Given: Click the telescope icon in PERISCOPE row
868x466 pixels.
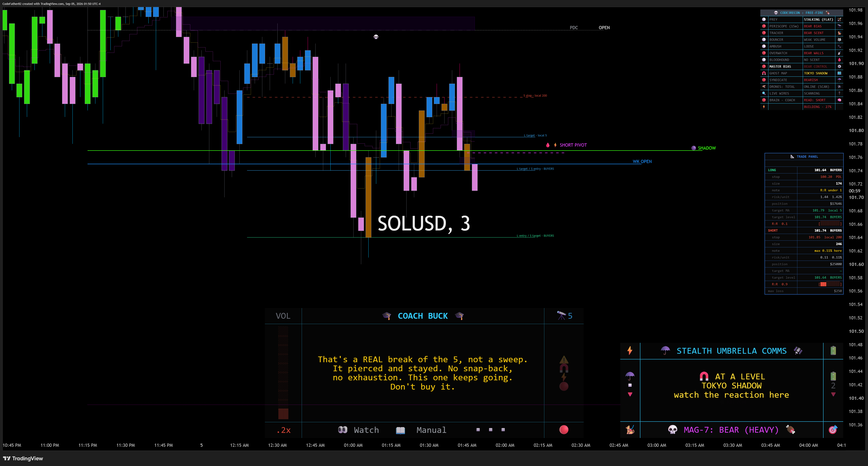Looking at the screenshot, I should point(839,26).
